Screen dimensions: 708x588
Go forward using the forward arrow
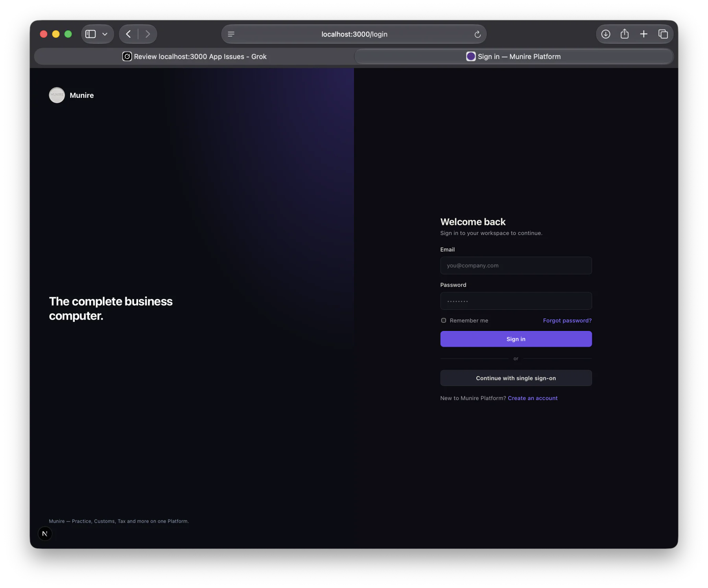click(147, 34)
